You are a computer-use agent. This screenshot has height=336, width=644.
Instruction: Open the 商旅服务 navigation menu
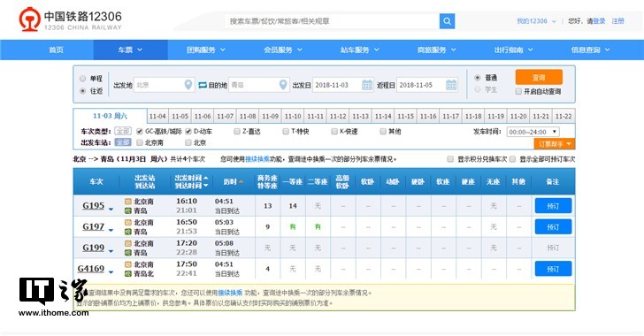[437, 50]
